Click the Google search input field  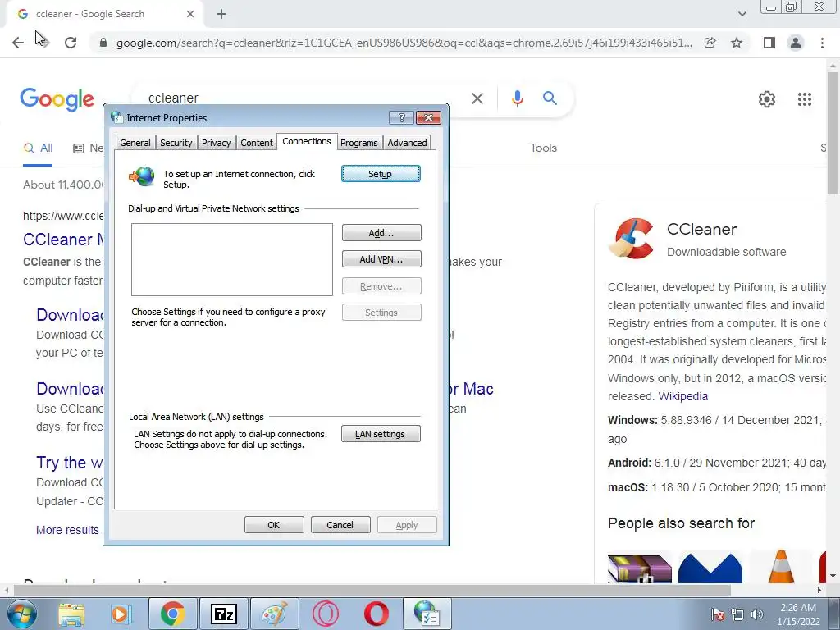coord(305,98)
